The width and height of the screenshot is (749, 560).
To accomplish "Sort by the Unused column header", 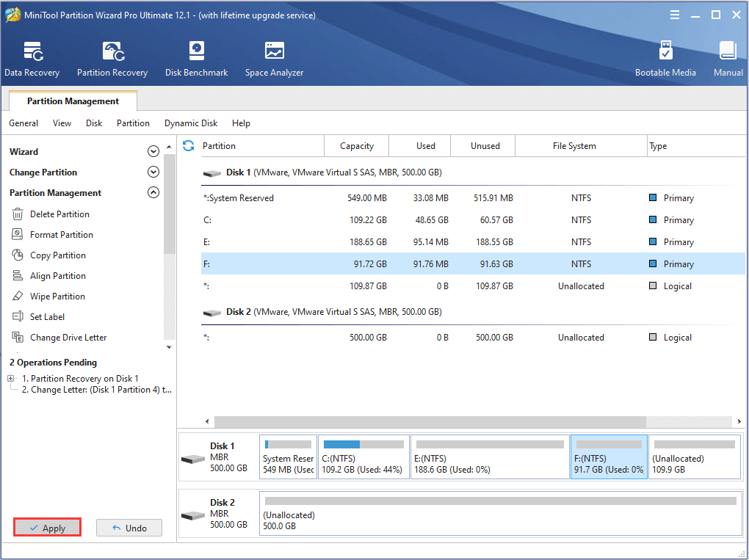I will [483, 145].
